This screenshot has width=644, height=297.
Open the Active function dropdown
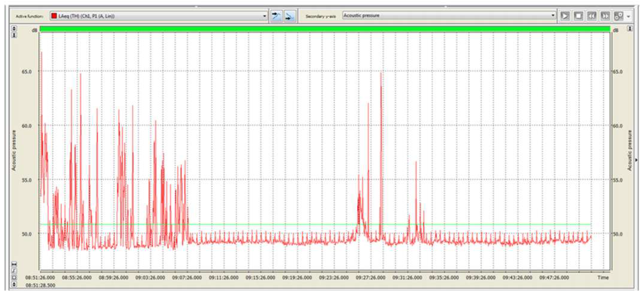pyautogui.click(x=264, y=16)
